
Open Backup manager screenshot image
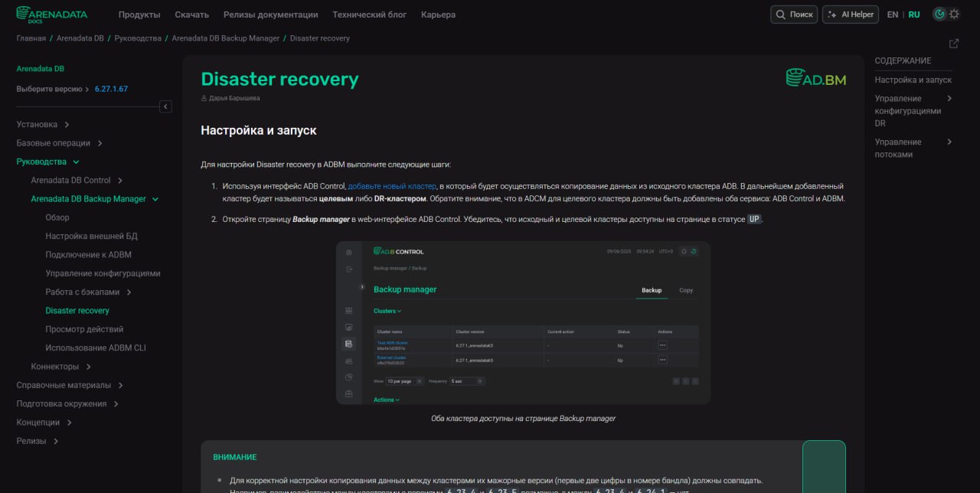523,323
